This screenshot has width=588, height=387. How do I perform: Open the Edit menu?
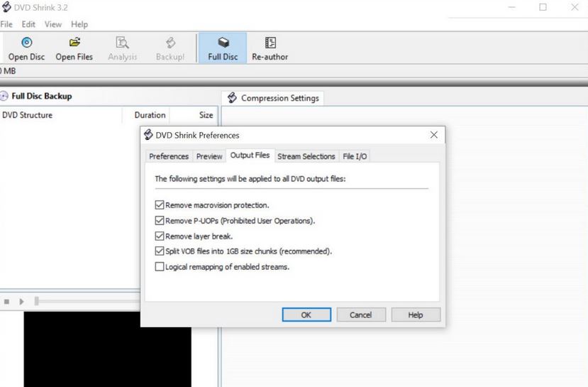[x=28, y=24]
